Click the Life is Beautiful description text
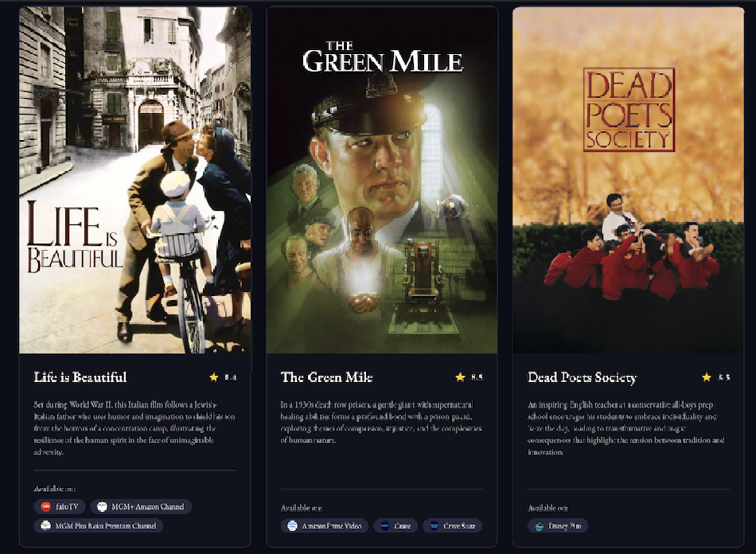Screen dimensions: 756x554 point(134,428)
